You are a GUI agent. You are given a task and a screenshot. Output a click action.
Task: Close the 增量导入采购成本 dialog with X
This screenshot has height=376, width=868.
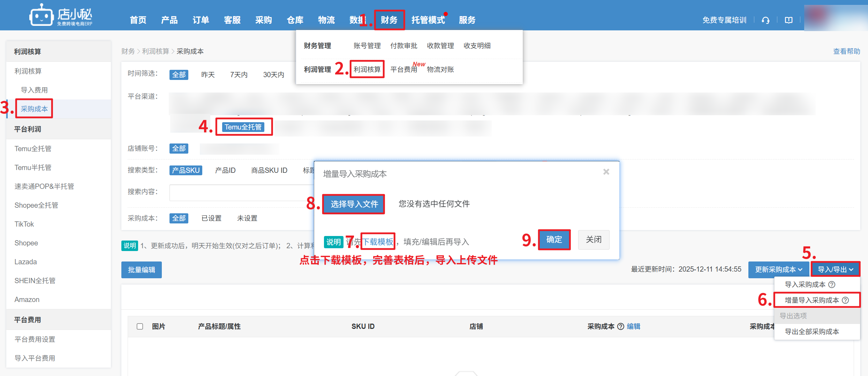click(606, 172)
